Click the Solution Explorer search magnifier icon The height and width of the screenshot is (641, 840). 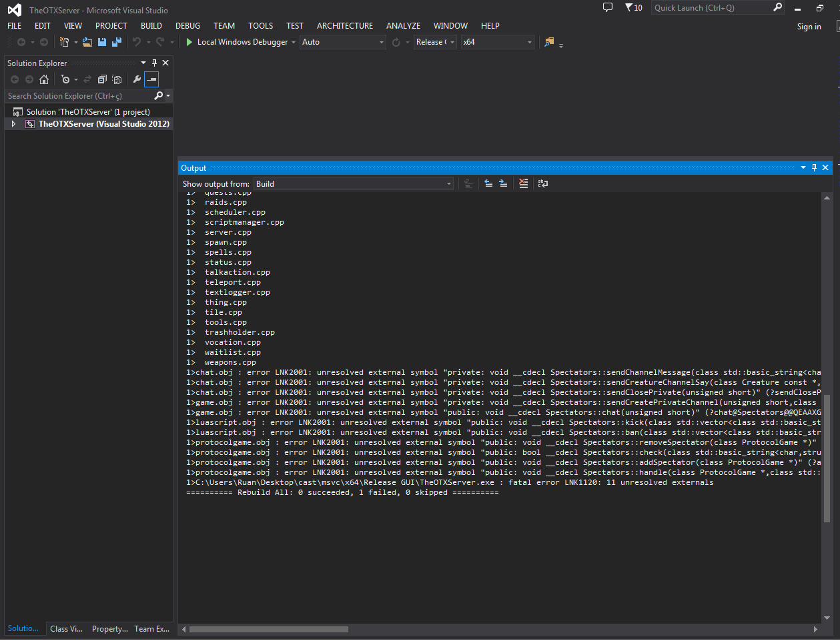tap(158, 95)
